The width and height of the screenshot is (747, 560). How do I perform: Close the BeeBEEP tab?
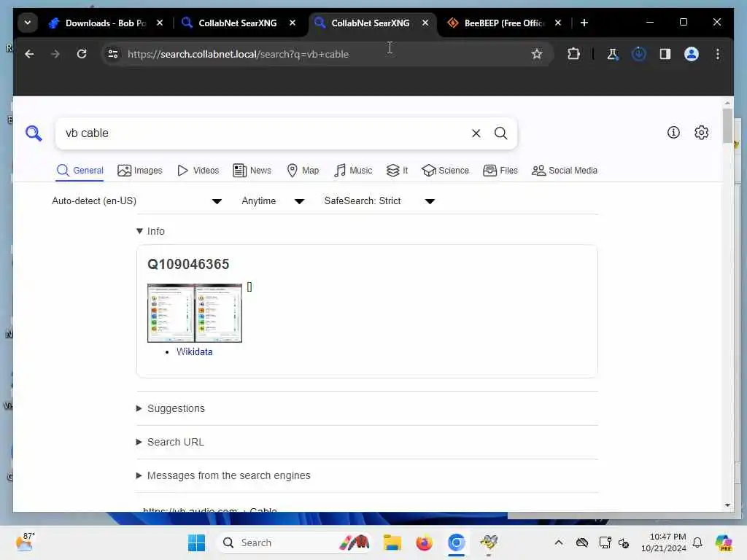point(558,23)
